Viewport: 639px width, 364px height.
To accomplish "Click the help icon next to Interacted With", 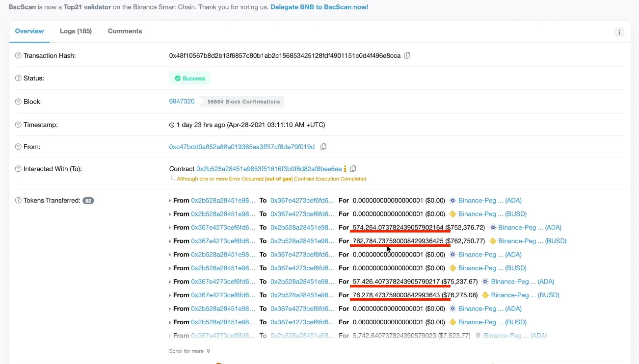I will (x=18, y=169).
